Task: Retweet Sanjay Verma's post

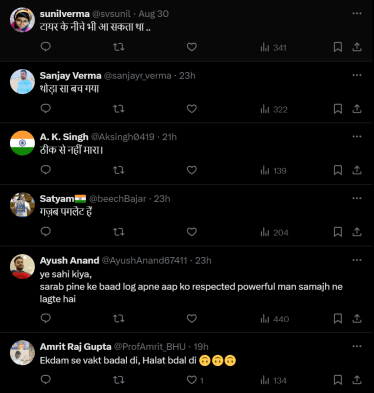Action: pos(119,109)
